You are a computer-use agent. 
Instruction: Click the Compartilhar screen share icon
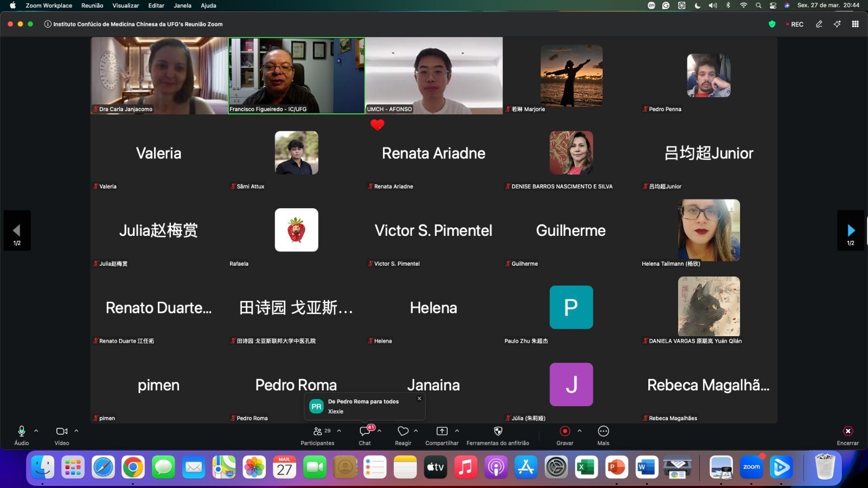click(442, 432)
